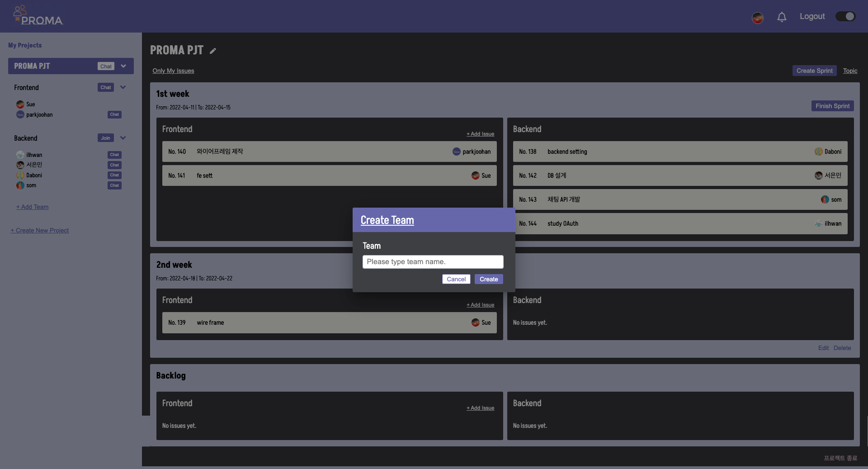Click the team name input field

point(433,261)
